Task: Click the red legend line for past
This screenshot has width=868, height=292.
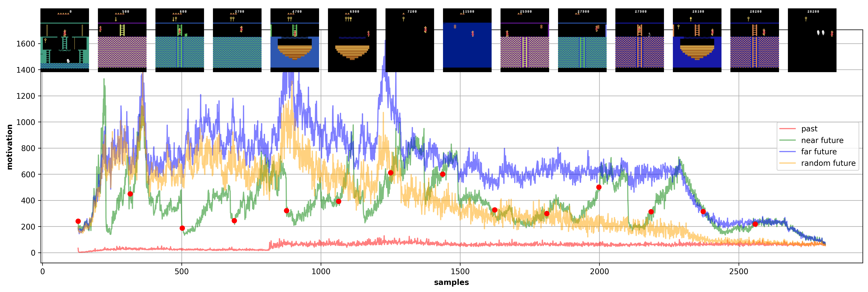Action: tap(788, 129)
